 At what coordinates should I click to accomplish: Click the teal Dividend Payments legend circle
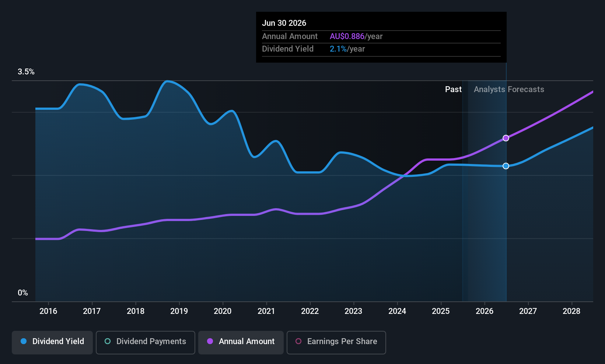coord(108,342)
